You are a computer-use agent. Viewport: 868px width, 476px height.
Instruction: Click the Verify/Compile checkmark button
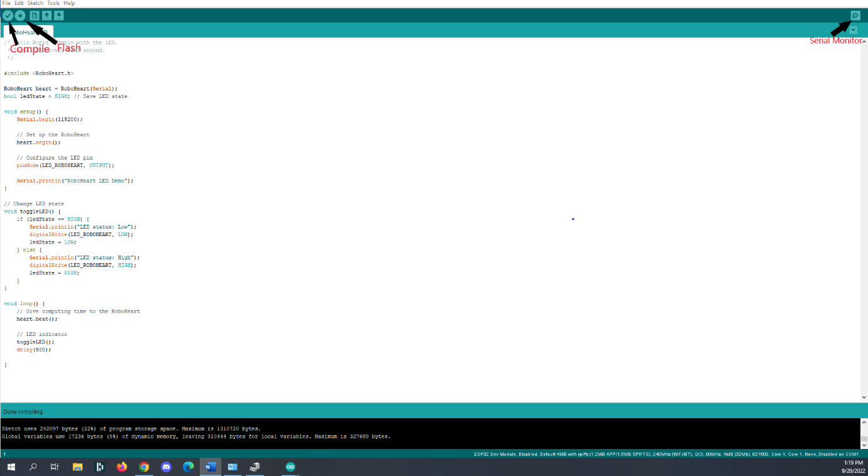click(8, 15)
